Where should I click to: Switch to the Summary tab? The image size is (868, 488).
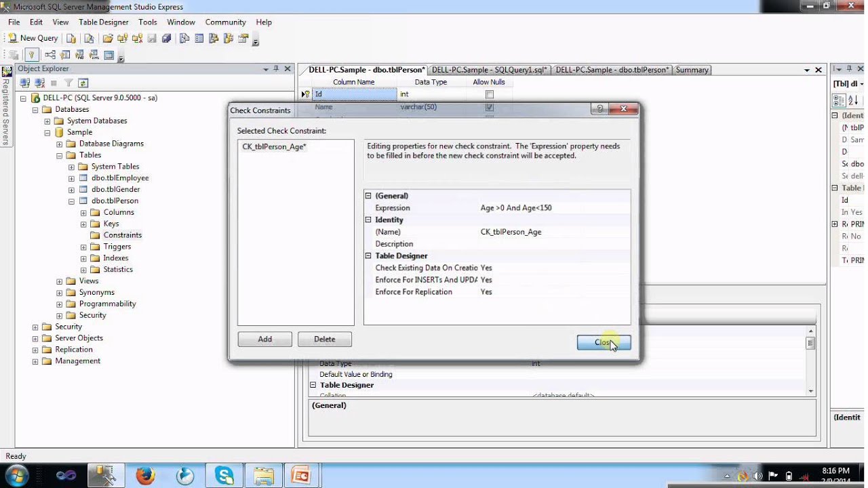click(x=692, y=70)
